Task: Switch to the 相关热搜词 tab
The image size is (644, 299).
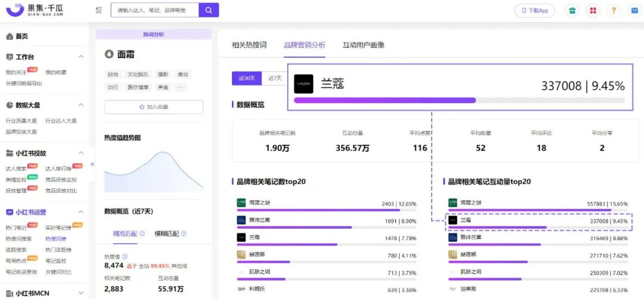Action: [x=249, y=45]
